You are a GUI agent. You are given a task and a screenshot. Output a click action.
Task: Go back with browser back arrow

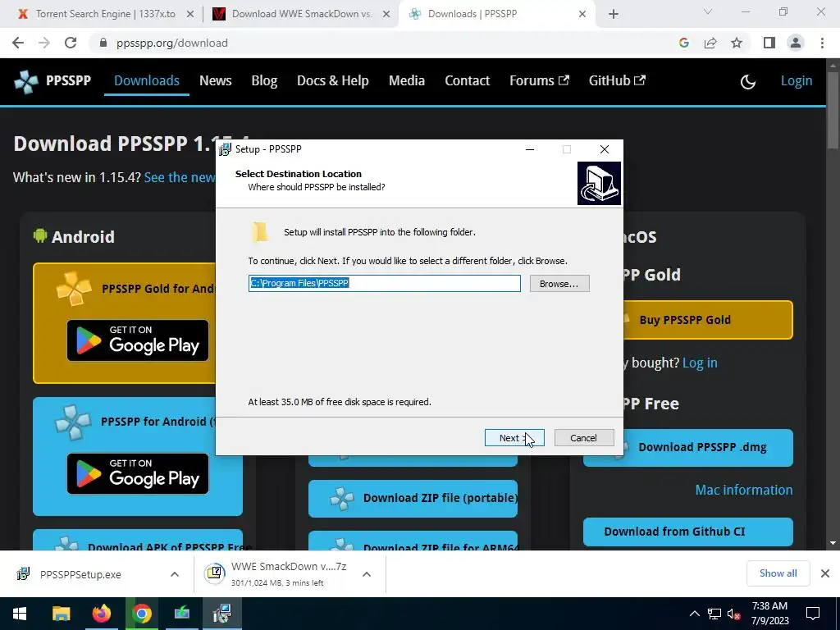18,43
